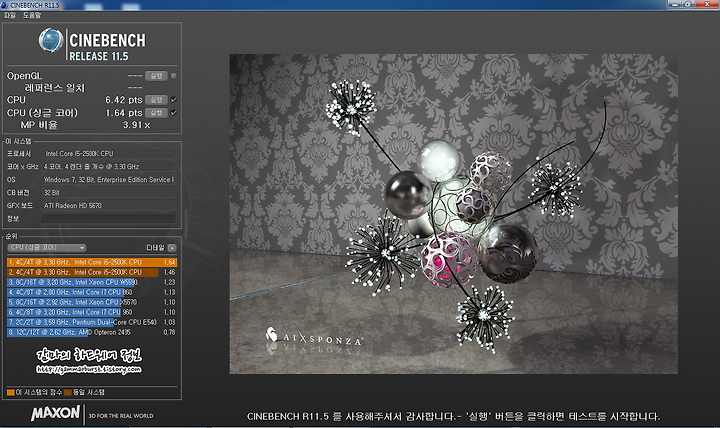Select ranking row 4 Intel Core i7 CPU 860

pos(92,292)
